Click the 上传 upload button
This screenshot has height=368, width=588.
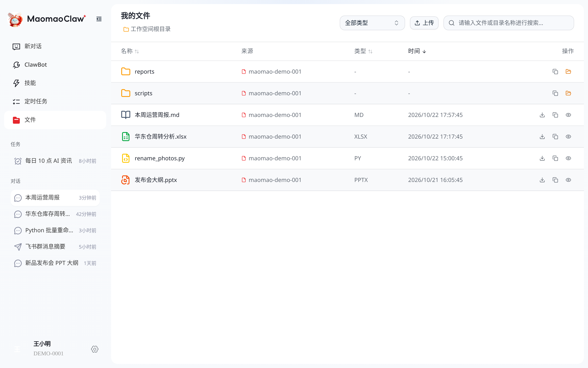(x=424, y=23)
